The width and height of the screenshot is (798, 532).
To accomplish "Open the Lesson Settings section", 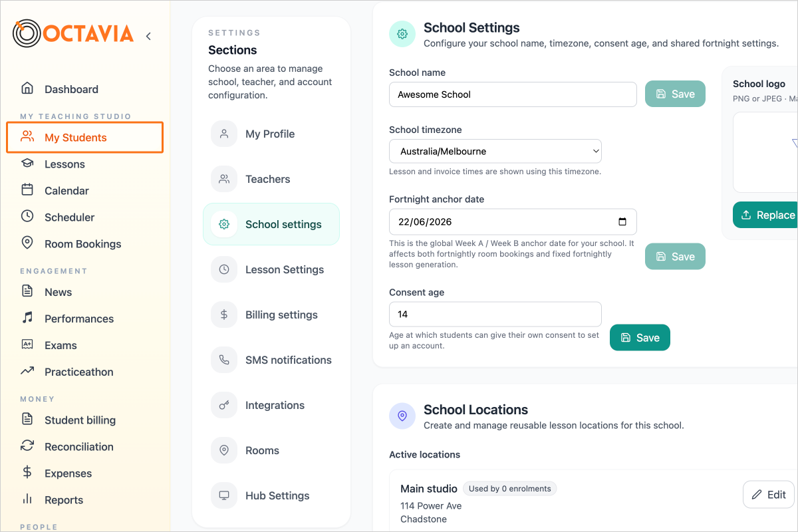I will pyautogui.click(x=271, y=269).
